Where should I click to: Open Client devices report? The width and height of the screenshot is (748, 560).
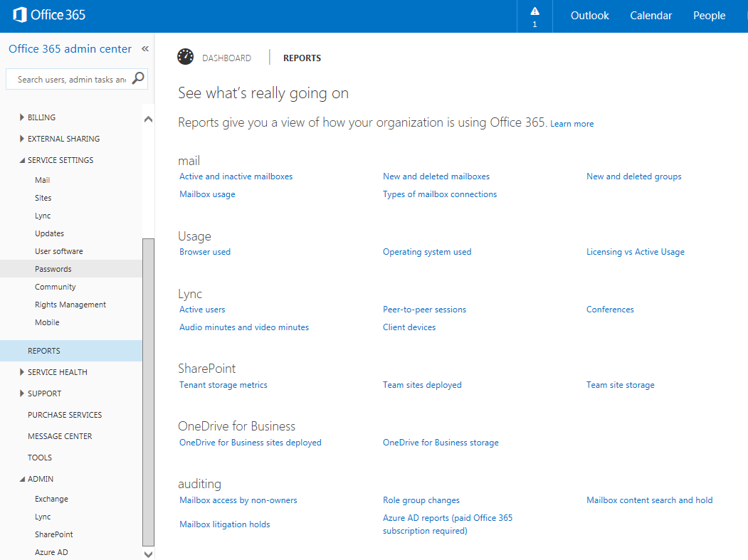click(409, 327)
